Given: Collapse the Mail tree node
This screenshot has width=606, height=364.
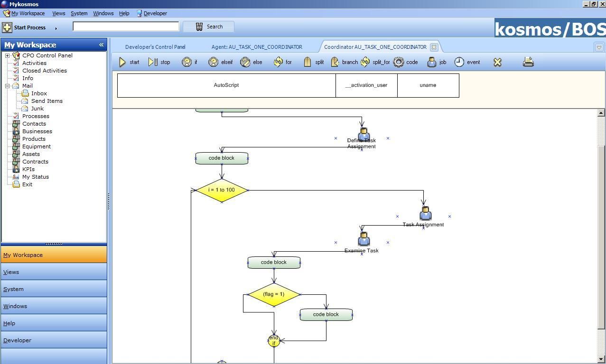Looking at the screenshot, I should tap(8, 86).
